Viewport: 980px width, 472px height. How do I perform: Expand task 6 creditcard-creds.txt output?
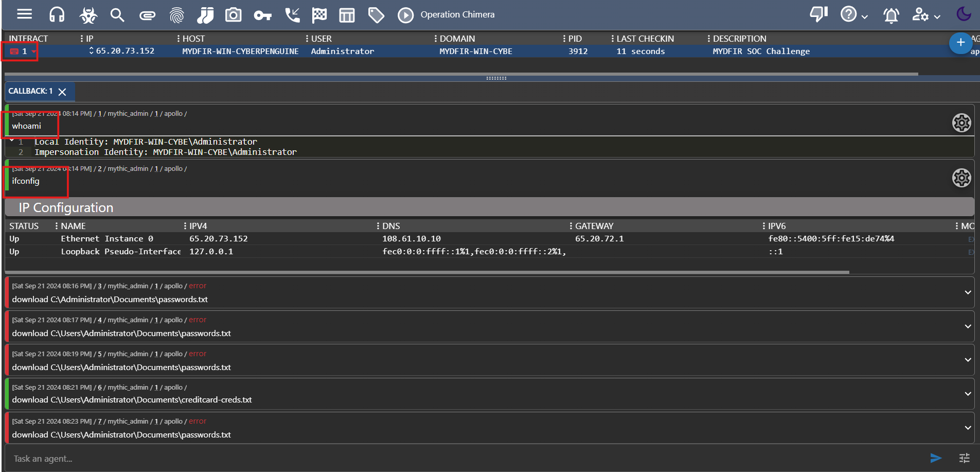click(968, 394)
